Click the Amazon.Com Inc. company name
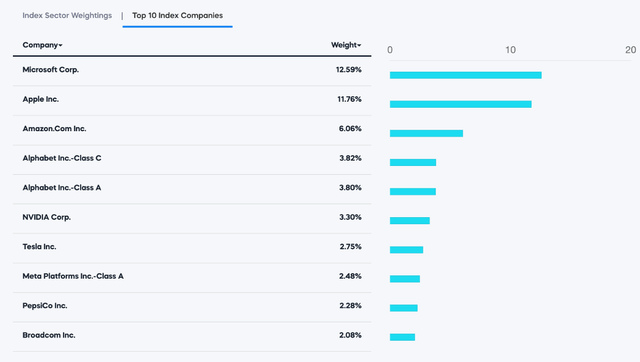This screenshot has width=640, height=362. (54, 129)
